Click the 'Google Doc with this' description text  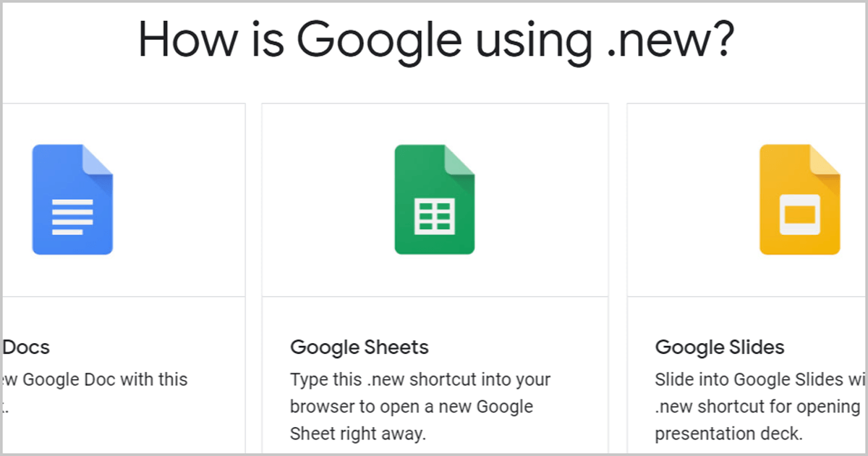click(x=95, y=392)
